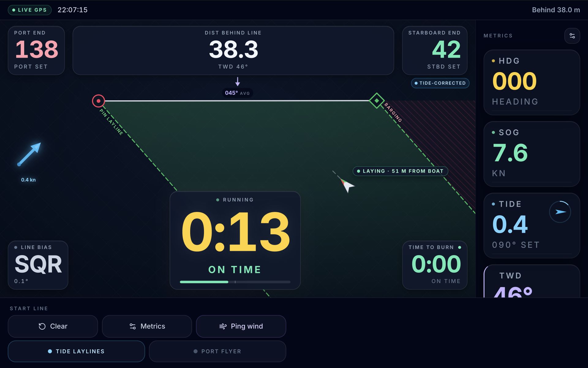Toggle the TIDE-CORRECTED pill
Screen dimensions: 588x368
(x=440, y=83)
